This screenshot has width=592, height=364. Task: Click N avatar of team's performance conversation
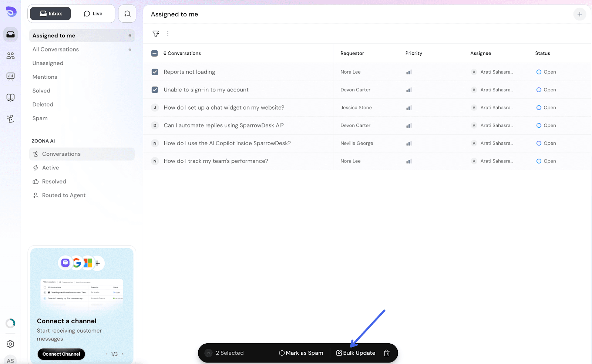coord(155,161)
